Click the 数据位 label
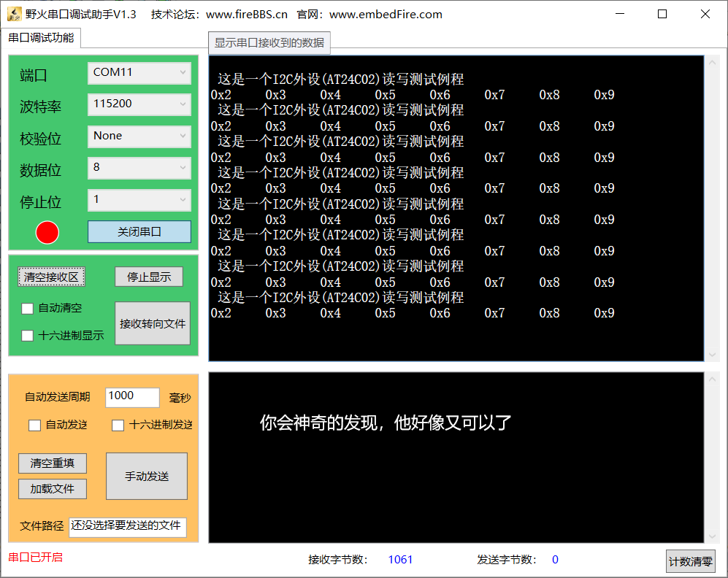Screen dimensions: 728x578 coord(40,170)
